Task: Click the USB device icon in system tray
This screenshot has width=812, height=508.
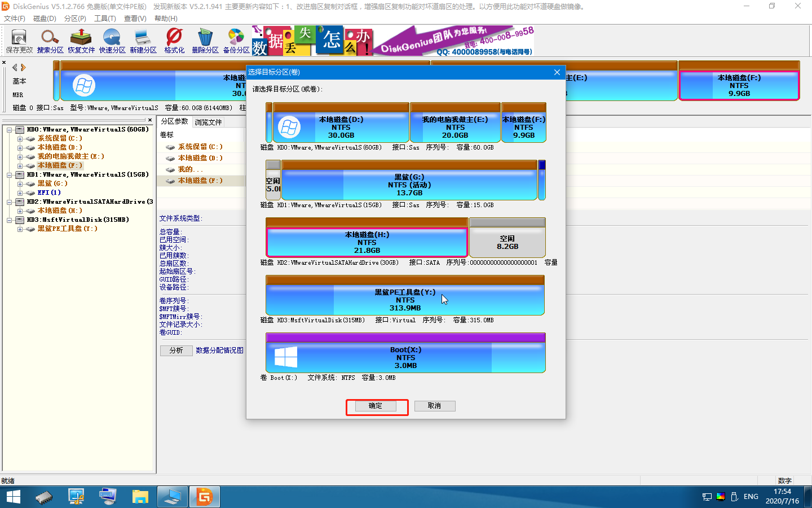Action: coord(734,497)
